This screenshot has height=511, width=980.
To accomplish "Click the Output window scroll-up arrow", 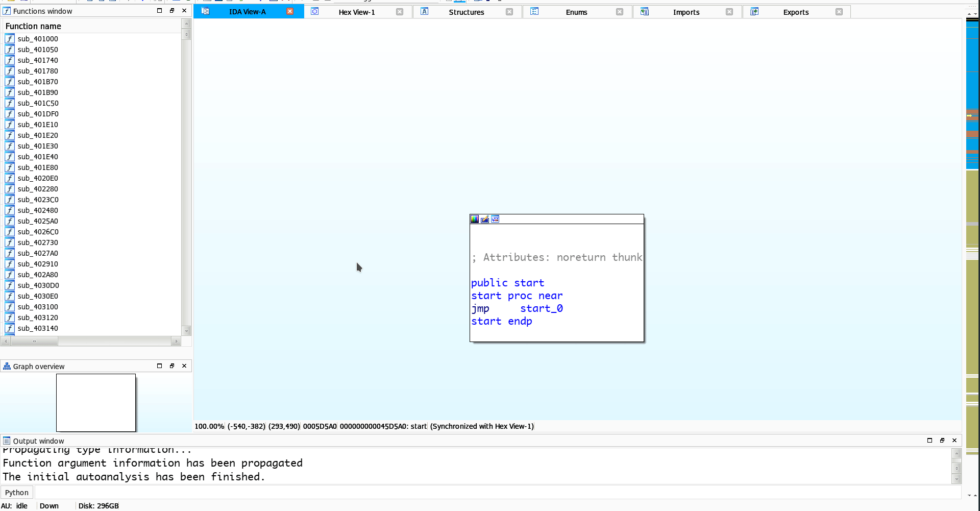I will [957, 453].
